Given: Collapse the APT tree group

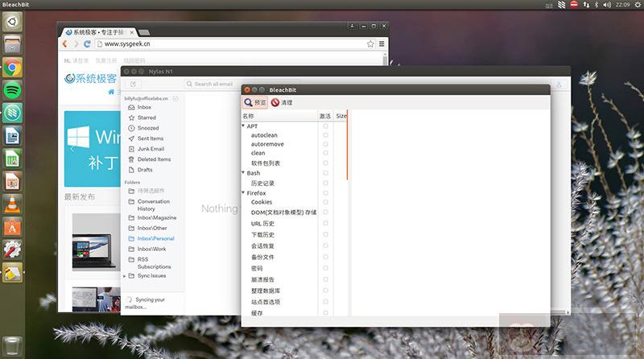Looking at the screenshot, I should [243, 126].
